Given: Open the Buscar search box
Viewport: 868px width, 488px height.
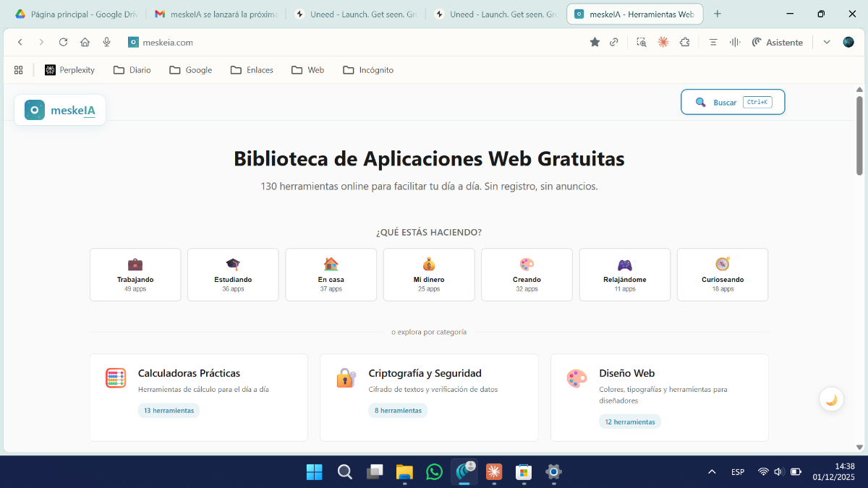Looking at the screenshot, I should pos(732,102).
